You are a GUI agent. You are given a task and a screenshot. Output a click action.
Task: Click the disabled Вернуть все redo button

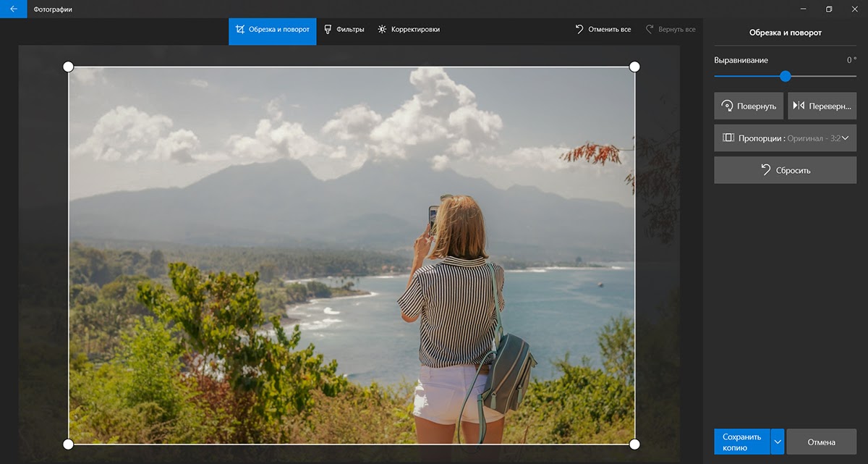click(671, 30)
